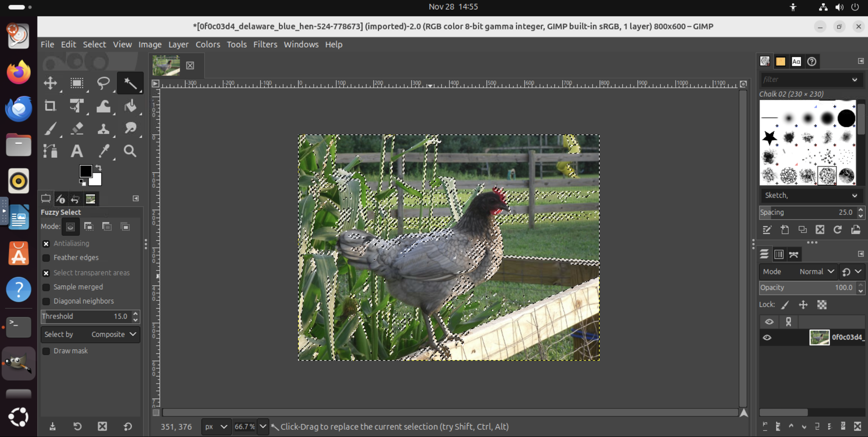Select the Paintbrush tool
This screenshot has width=868, height=437.
(51, 129)
